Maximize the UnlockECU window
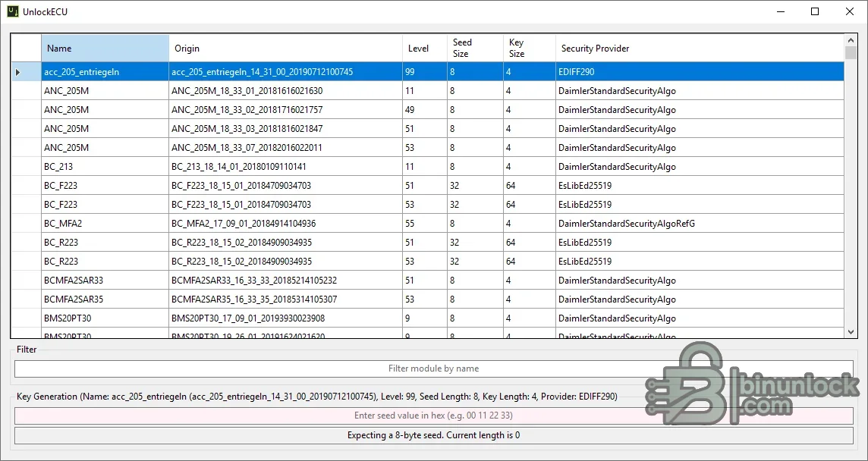868x461 pixels. 815,11
